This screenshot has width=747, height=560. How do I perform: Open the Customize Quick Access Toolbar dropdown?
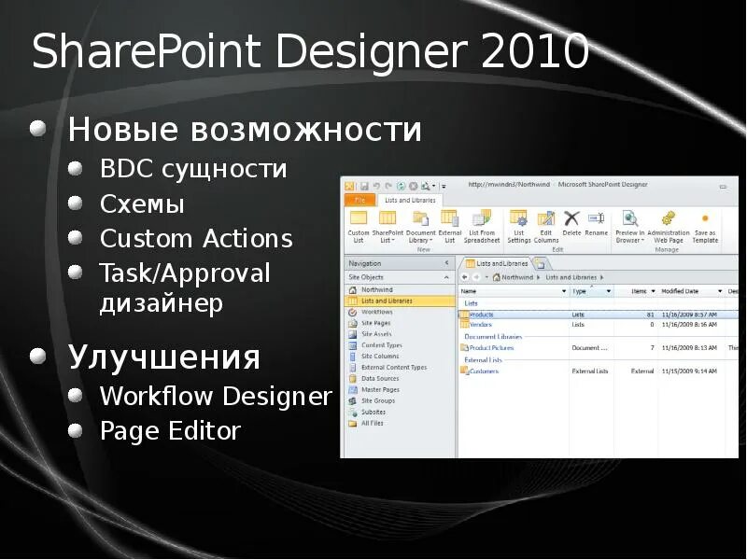pyautogui.click(x=444, y=186)
